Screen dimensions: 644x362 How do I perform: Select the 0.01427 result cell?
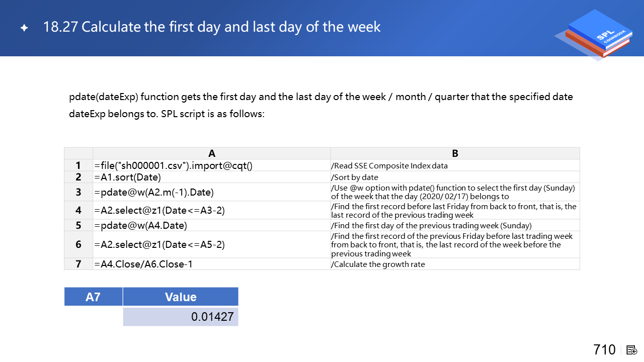coord(180,317)
